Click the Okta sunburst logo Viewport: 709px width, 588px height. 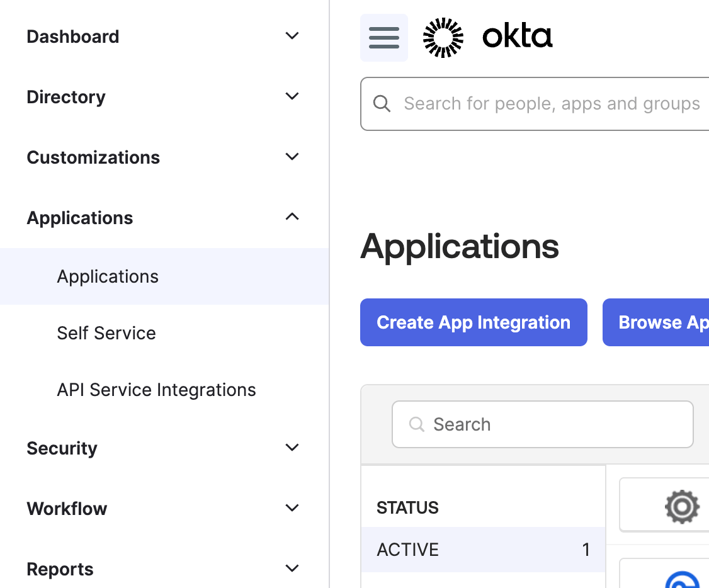click(443, 38)
